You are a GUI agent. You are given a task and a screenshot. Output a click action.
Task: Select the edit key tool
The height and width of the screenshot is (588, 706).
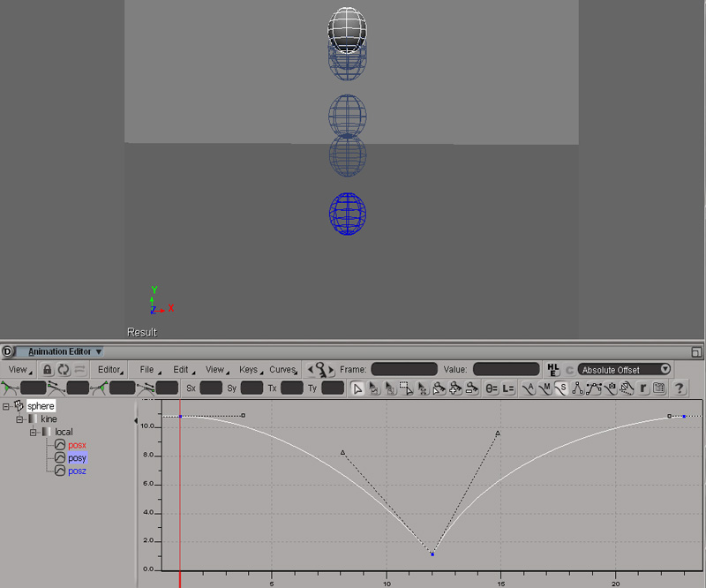point(439,388)
